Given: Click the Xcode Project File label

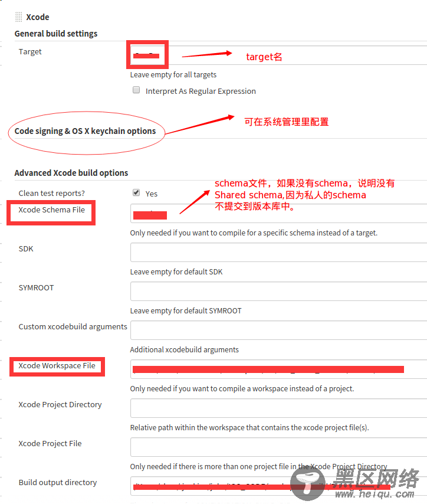Looking at the screenshot, I should [50, 444].
